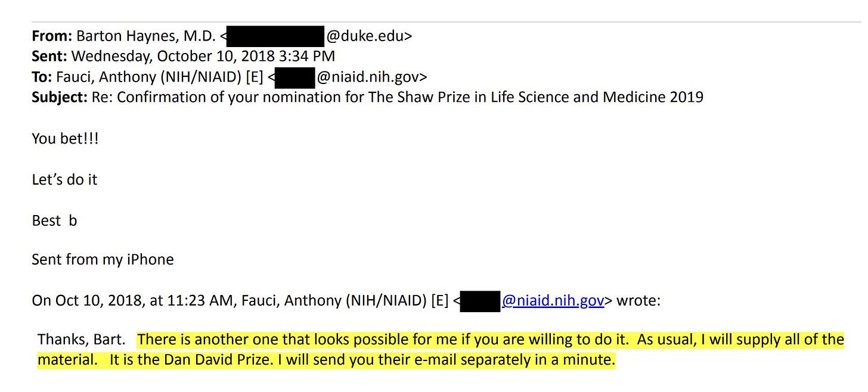
Task: Click the "On Oct 10, 2018, at 11:23 AM" quote header
Action: pos(135,301)
